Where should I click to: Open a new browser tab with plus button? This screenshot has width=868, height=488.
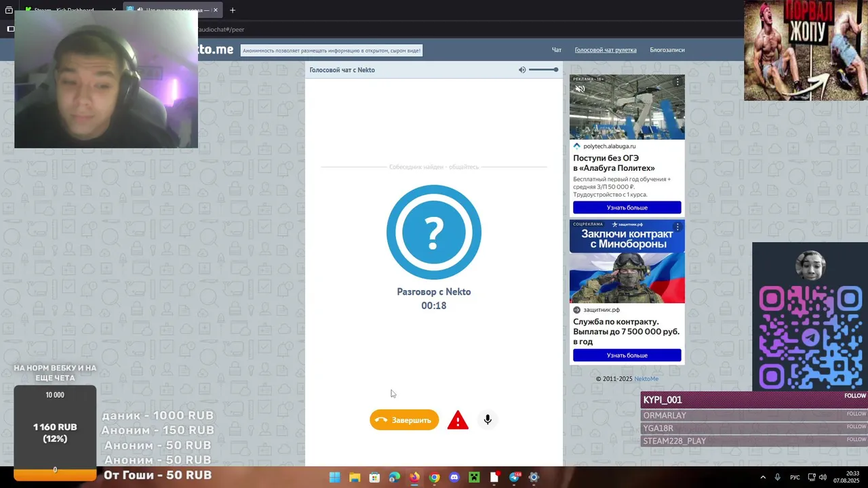233,10
